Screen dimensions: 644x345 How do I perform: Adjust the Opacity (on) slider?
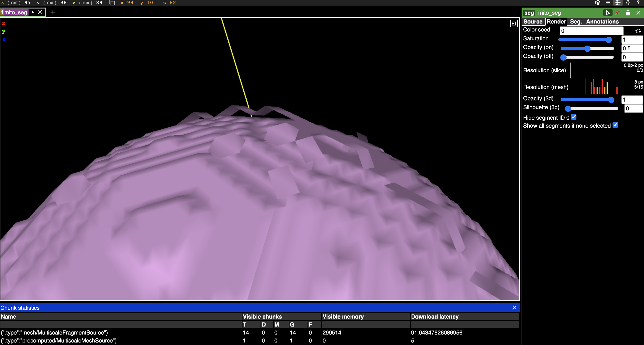coord(587,49)
